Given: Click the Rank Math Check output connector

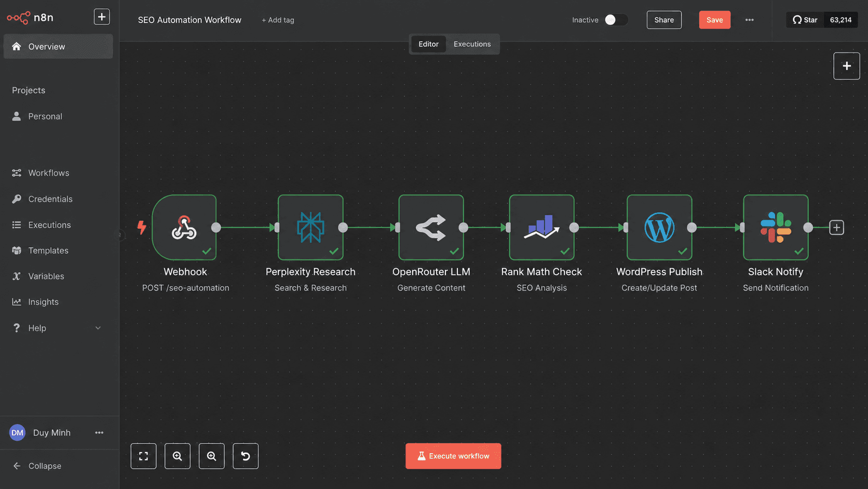Looking at the screenshot, I should coord(574,227).
